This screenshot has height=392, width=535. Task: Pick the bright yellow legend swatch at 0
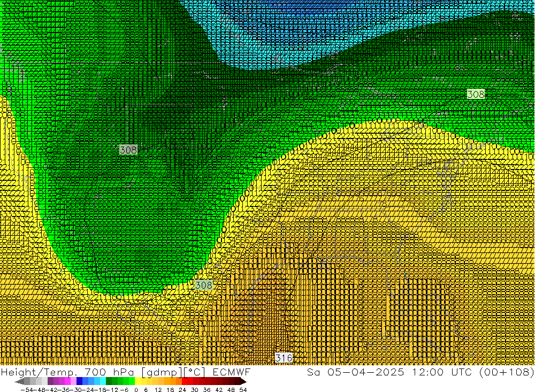[x=138, y=381]
